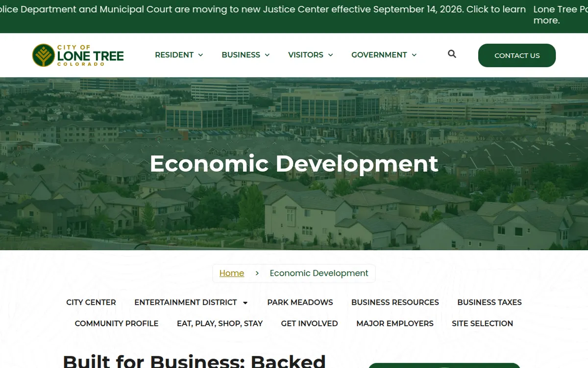Open the Get Involved page
Screen dimensions: 588x368
309,323
